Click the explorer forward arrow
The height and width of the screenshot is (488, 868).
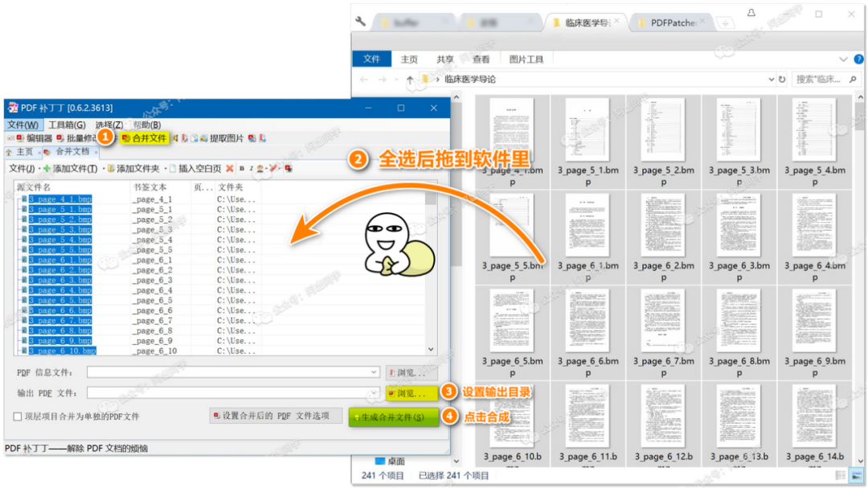click(382, 80)
